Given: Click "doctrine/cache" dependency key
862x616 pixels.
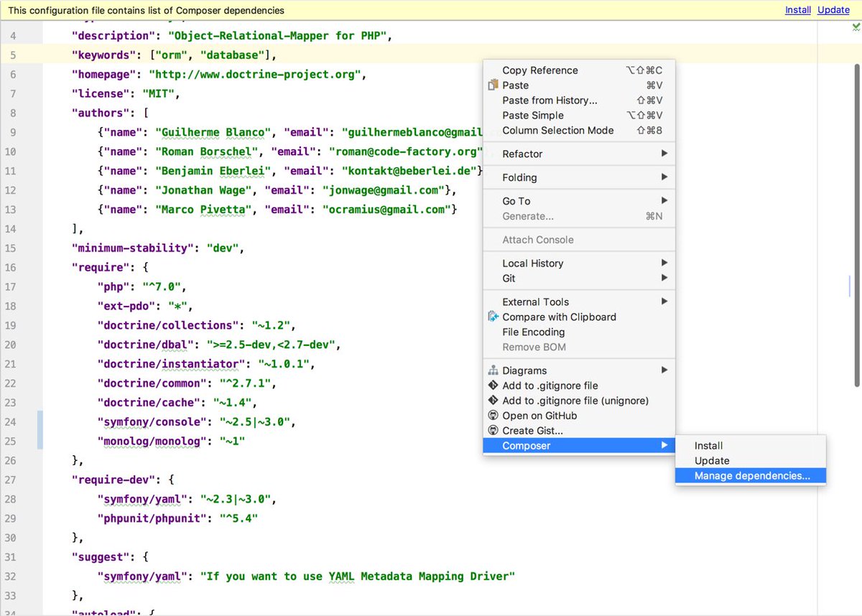Looking at the screenshot, I should coord(149,402).
